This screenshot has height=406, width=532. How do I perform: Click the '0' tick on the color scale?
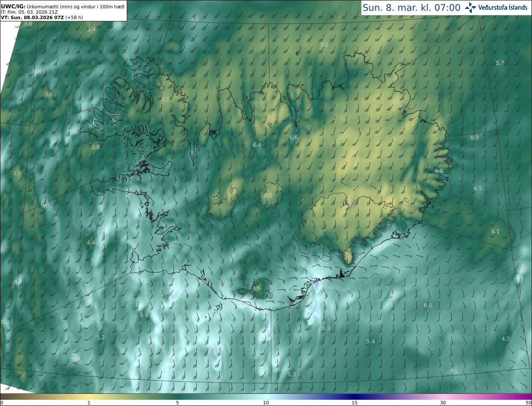point(2,403)
